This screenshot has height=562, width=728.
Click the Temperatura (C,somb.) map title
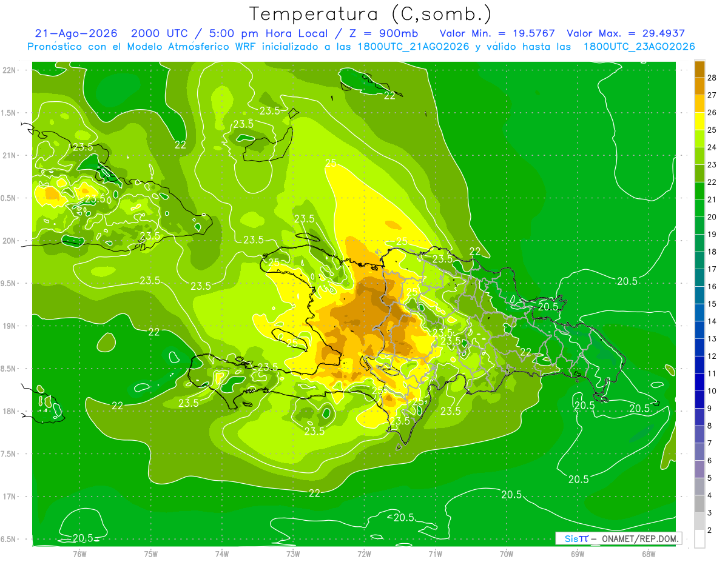[x=370, y=14]
